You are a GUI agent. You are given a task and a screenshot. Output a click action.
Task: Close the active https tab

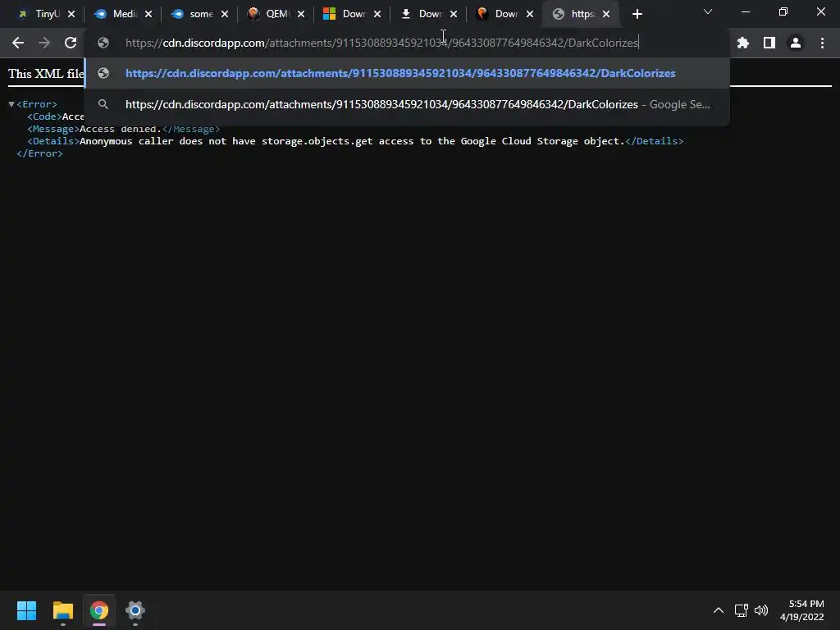(606, 14)
